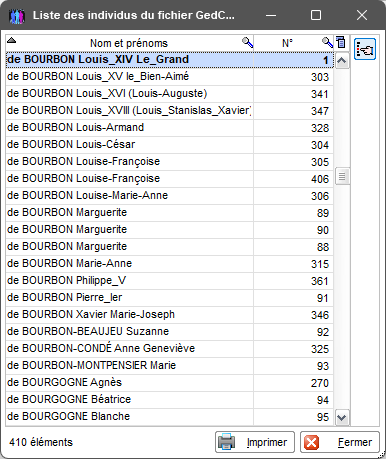This screenshot has height=459, width=386.
Task: Click the vertical scrollbar thumb
Action: 342,176
